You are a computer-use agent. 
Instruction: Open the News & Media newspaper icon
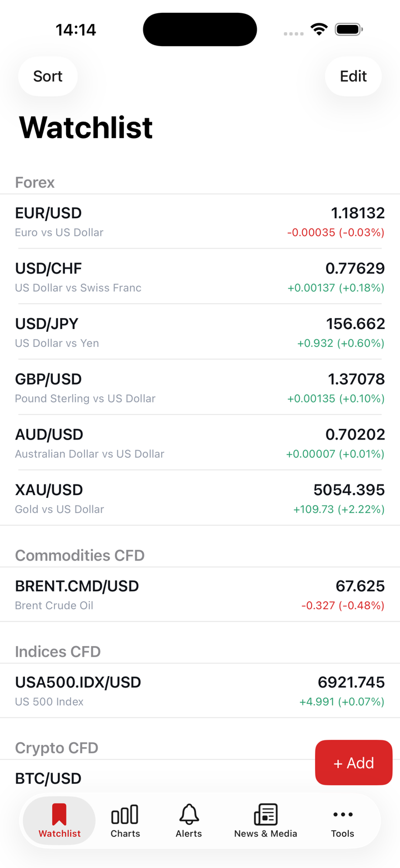tap(266, 814)
